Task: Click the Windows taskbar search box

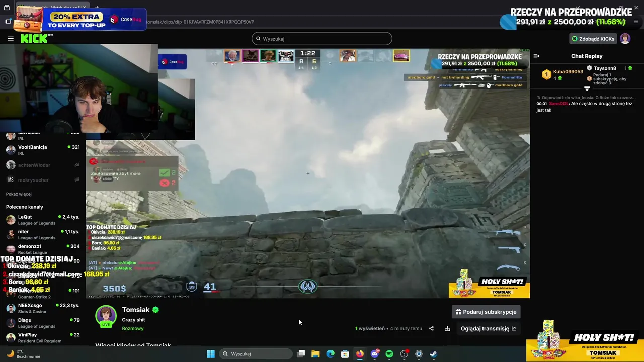Action: (255, 354)
